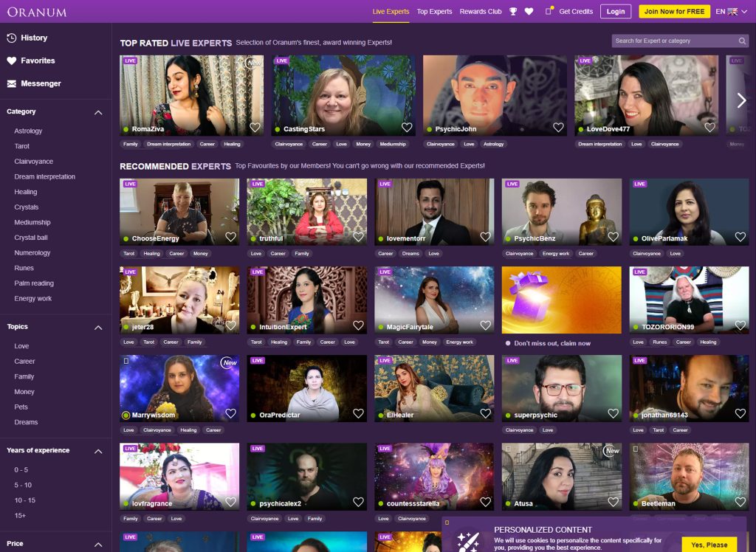Collapse the Category filter section
Screen dimensions: 756x552
click(98, 112)
